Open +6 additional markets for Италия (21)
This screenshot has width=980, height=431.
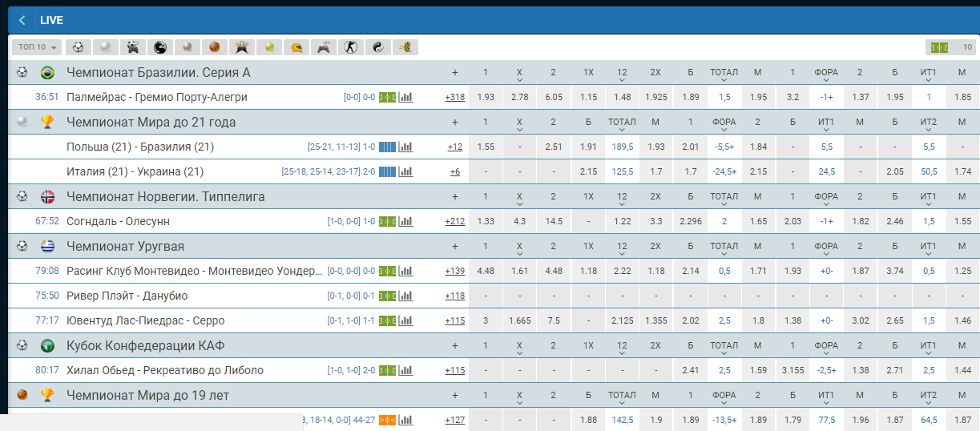pyautogui.click(x=455, y=171)
